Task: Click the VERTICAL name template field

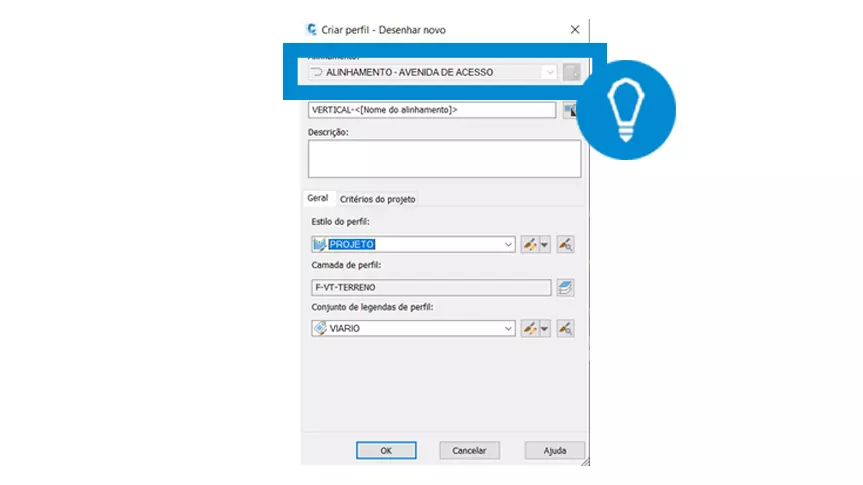Action: [x=432, y=110]
